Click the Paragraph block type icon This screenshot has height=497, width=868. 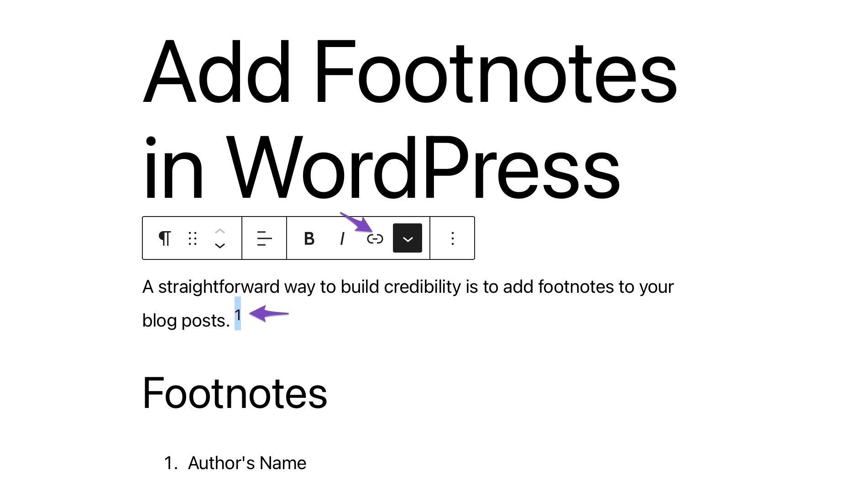pyautogui.click(x=165, y=238)
